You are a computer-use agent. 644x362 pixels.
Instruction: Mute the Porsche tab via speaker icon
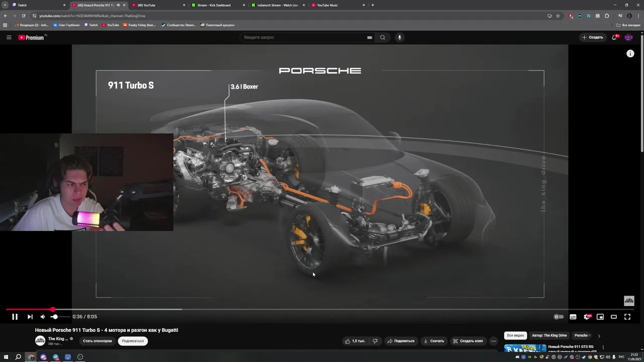(118, 5)
